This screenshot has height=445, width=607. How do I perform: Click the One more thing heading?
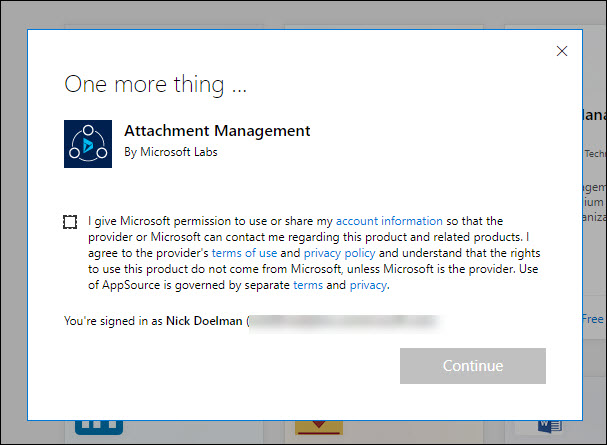[155, 84]
